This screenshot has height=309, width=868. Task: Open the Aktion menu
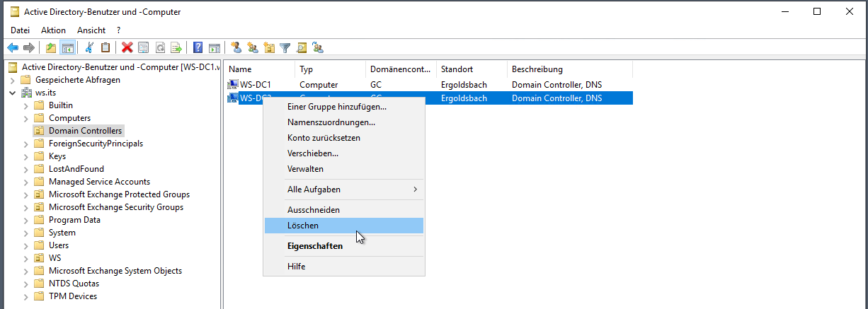[53, 30]
